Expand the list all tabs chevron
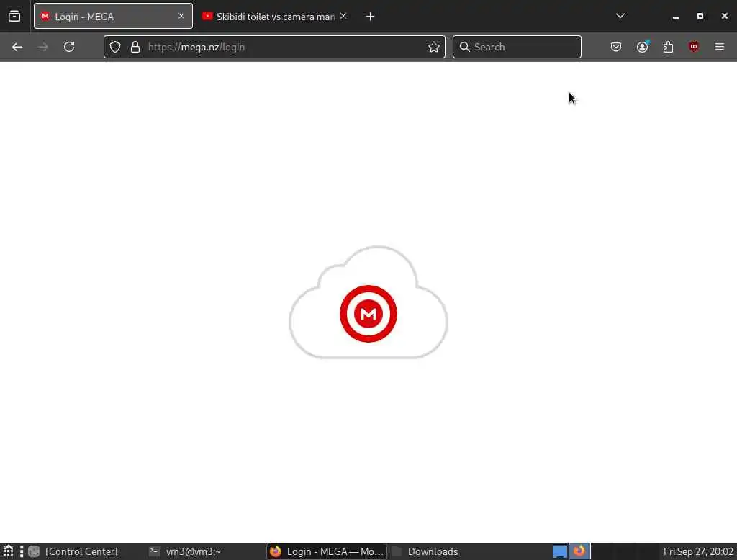This screenshot has height=560, width=737. click(x=620, y=16)
